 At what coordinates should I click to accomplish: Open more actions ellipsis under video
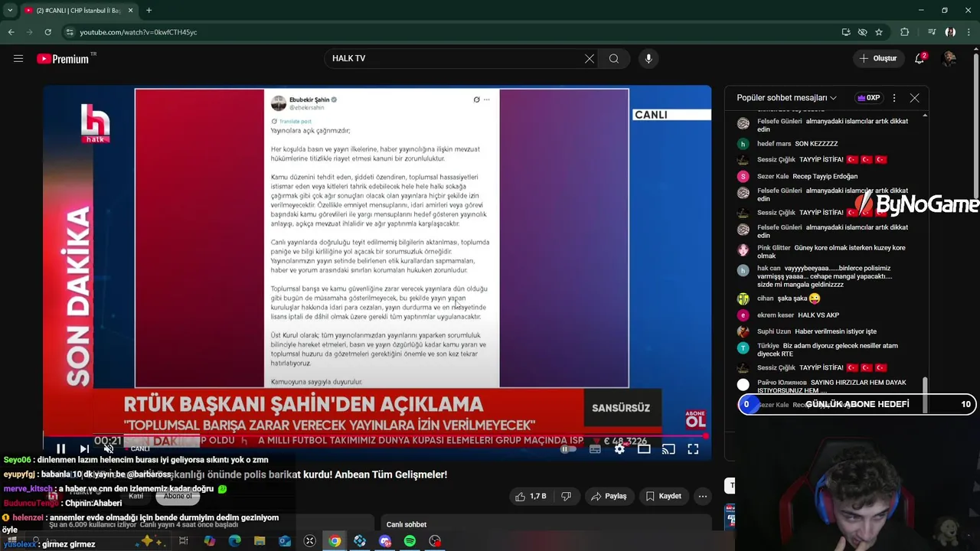(702, 496)
